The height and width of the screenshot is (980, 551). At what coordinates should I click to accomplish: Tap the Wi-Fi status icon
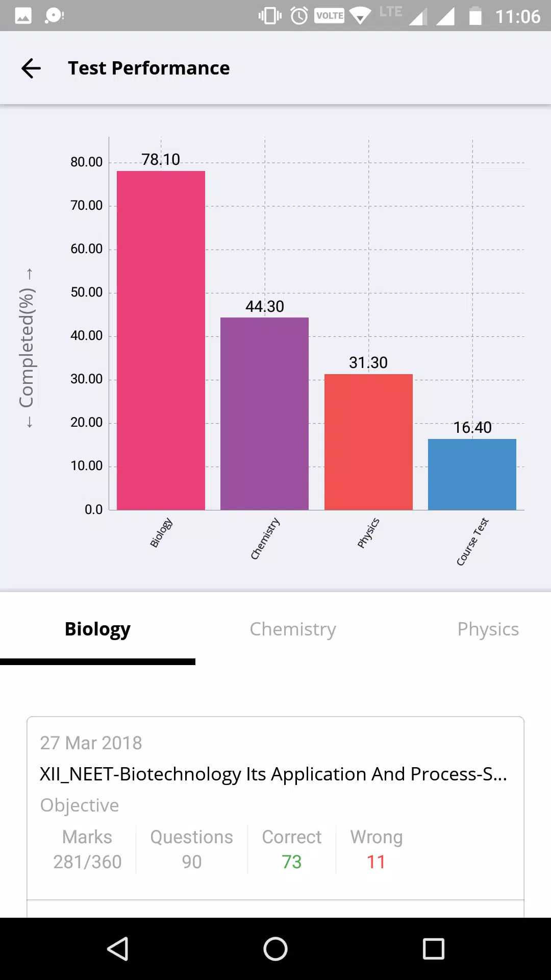[361, 16]
